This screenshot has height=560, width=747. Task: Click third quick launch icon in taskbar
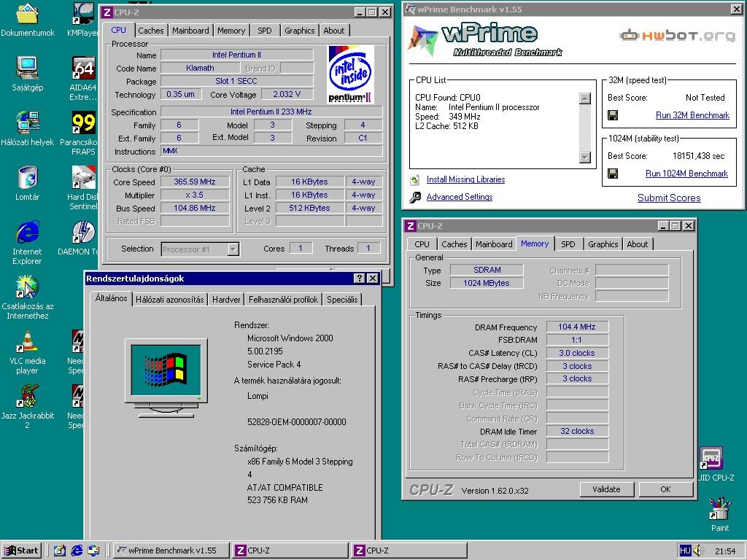[93, 551]
